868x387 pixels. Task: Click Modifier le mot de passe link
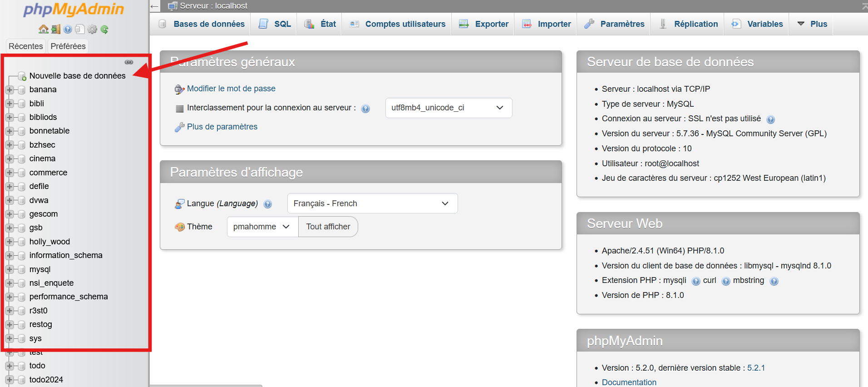tap(231, 89)
